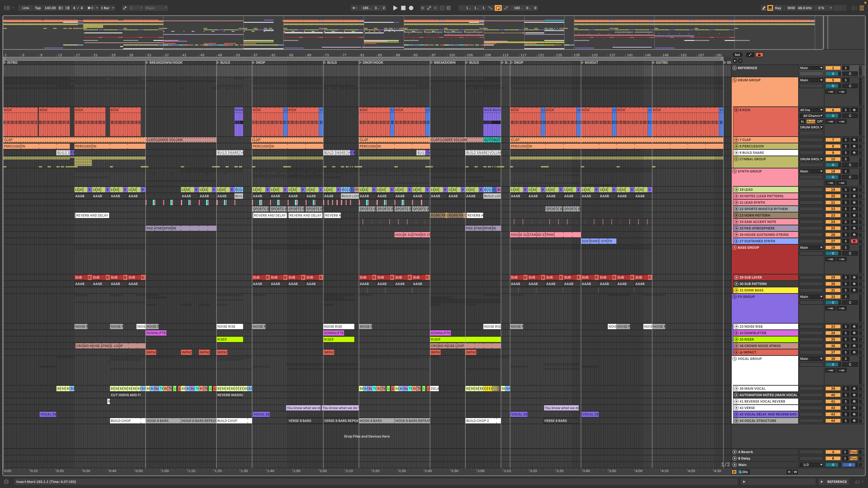Select the 33 NOISE RISE track header
868x488 pixels.
pyautogui.click(x=766, y=326)
